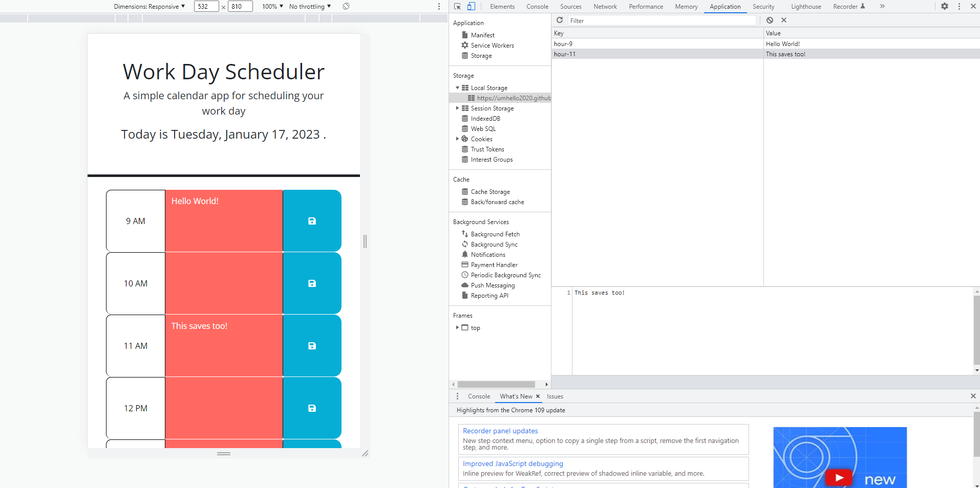
Task: Select the hour-11 key row
Action: [657, 54]
